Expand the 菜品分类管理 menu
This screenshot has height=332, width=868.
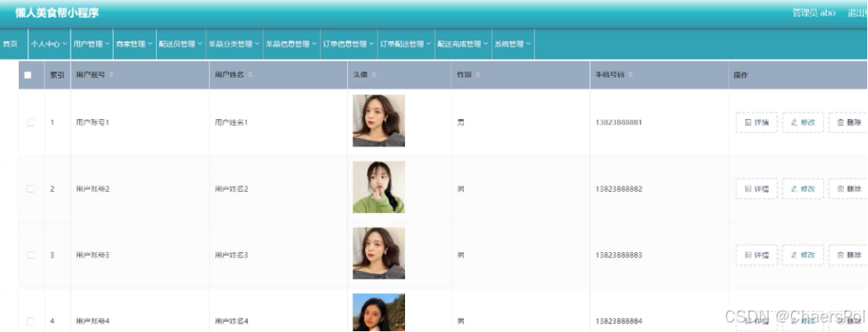coord(234,44)
